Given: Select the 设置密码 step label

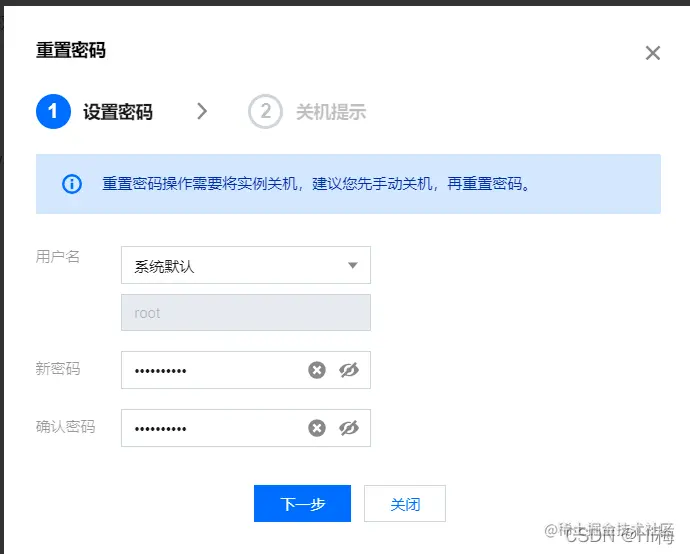Looking at the screenshot, I should pyautogui.click(x=118, y=112).
